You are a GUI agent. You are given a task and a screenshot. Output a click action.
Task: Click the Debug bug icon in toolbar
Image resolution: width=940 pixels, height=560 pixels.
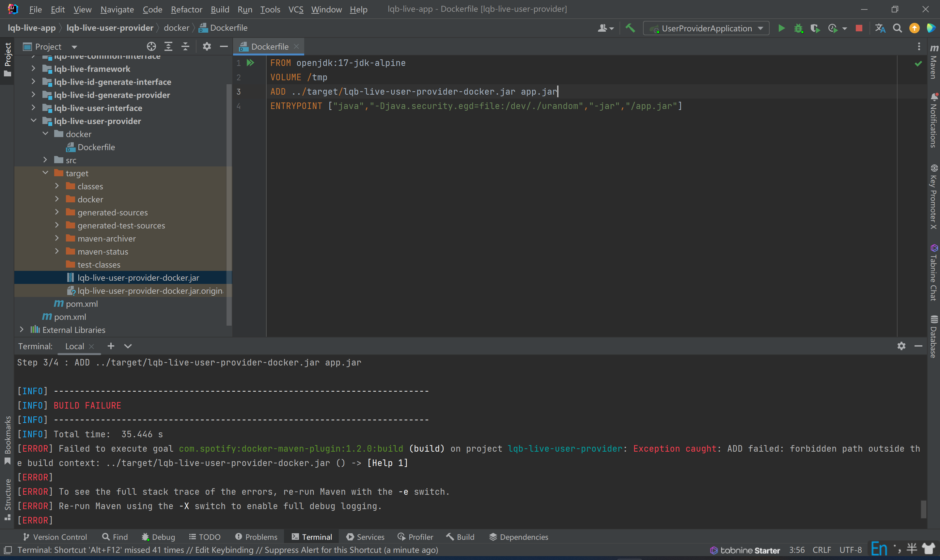point(798,28)
